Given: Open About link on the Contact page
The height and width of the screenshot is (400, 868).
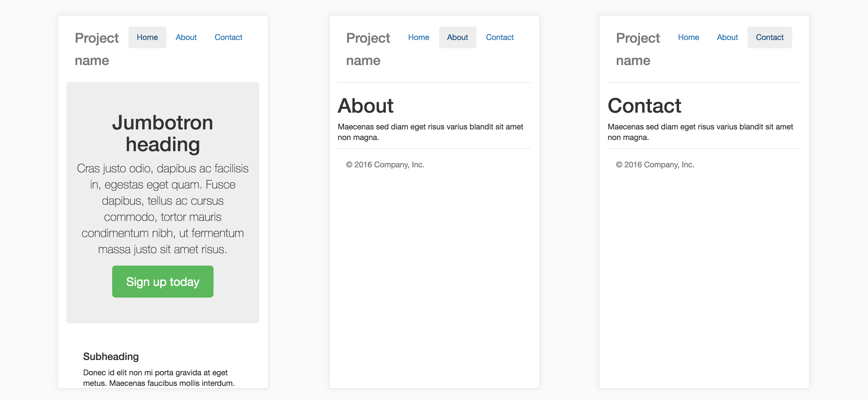Looking at the screenshot, I should coord(727,37).
